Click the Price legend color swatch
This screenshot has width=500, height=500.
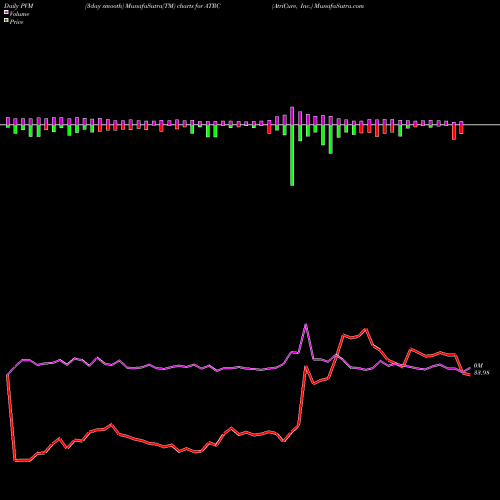click(x=6, y=20)
